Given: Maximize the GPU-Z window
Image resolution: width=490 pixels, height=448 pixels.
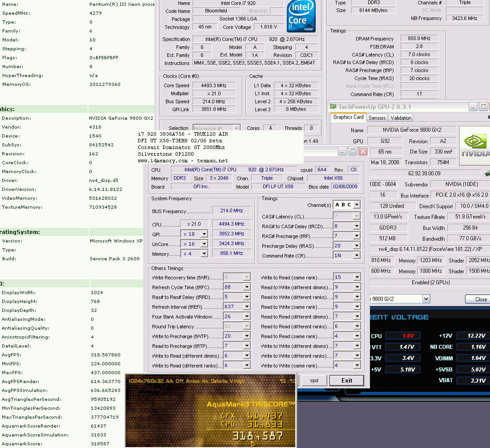Looking at the screenshot, I should [483, 107].
